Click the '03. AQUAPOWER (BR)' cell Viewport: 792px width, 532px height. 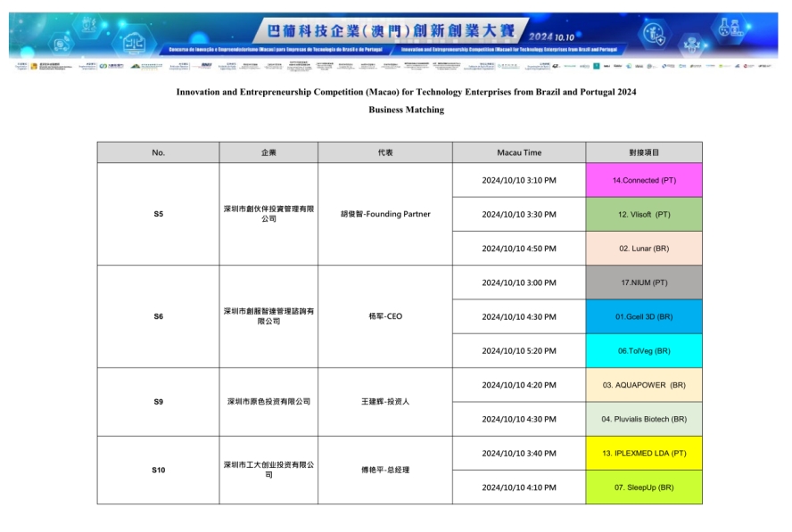[644, 385]
